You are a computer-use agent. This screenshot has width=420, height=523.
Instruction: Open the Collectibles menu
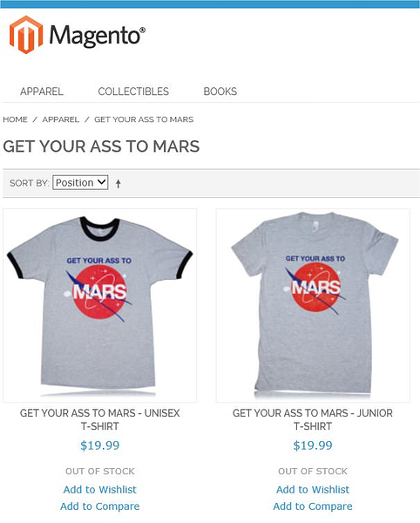(x=133, y=92)
